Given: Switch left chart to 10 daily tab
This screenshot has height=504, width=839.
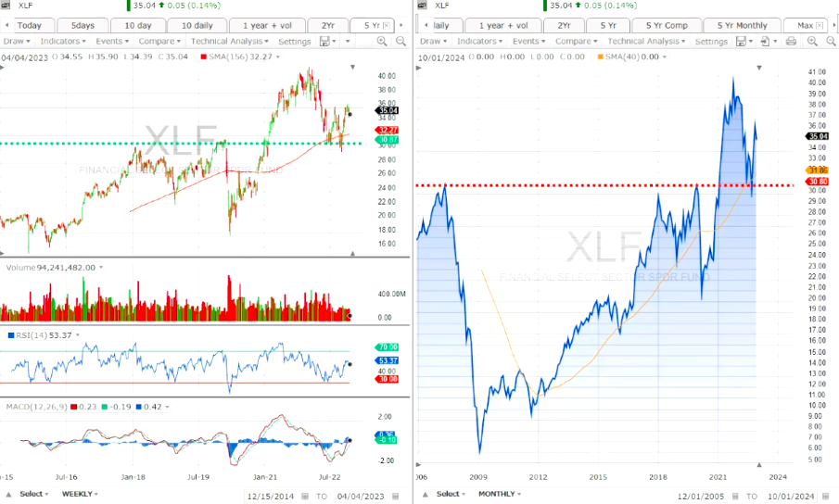Looking at the screenshot, I should tap(197, 25).
